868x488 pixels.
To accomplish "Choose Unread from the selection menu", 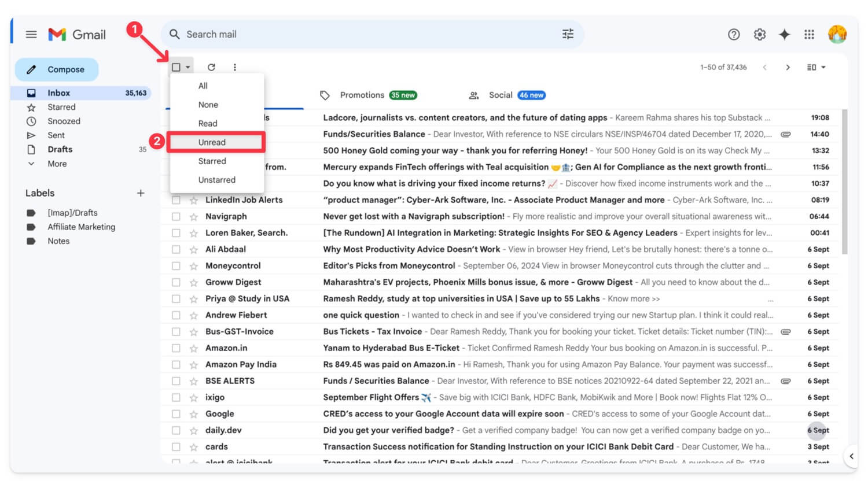I will 212,142.
